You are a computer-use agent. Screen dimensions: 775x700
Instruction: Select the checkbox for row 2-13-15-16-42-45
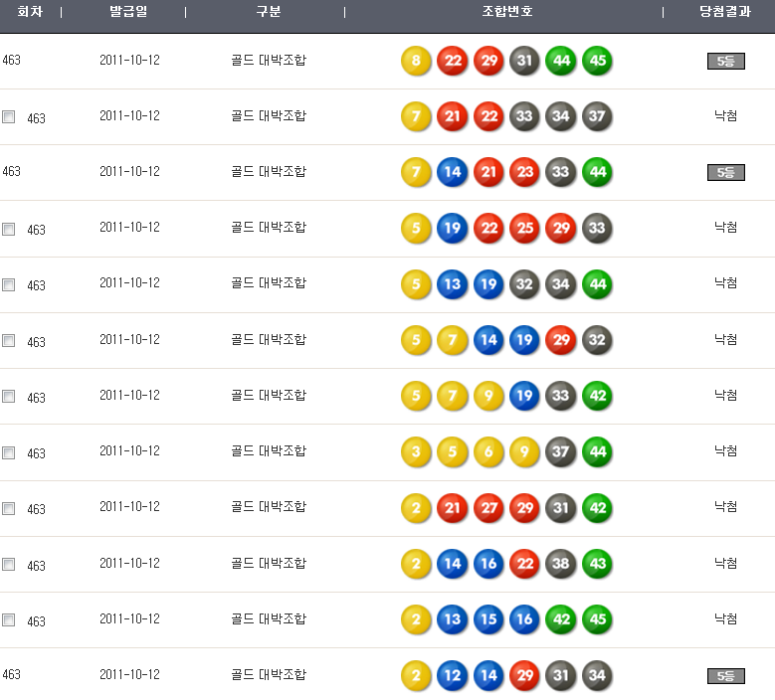pyautogui.click(x=9, y=619)
